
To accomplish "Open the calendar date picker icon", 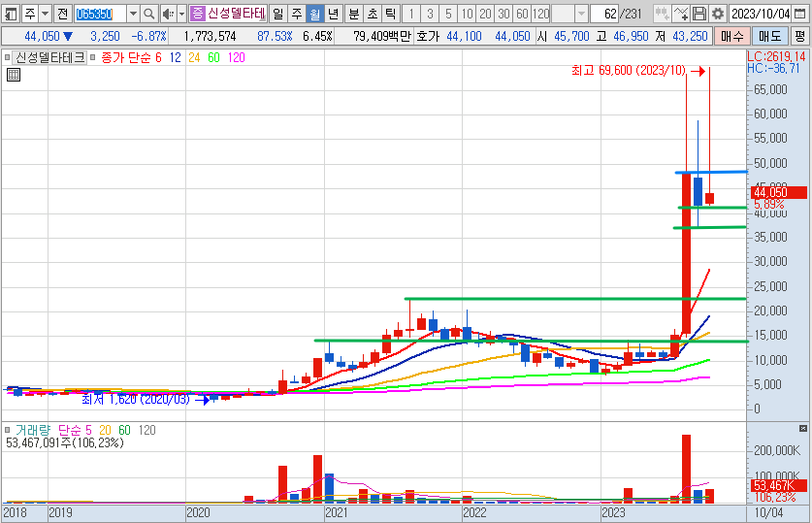I will (799, 14).
